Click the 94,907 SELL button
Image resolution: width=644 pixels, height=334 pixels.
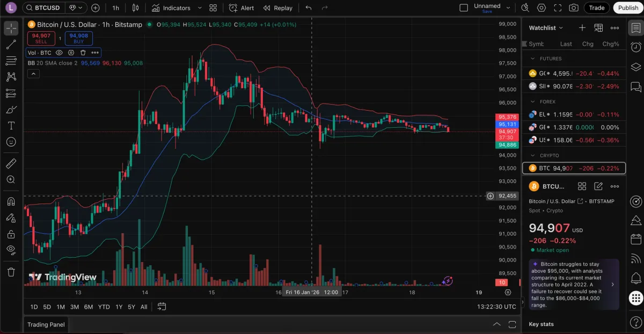click(41, 38)
